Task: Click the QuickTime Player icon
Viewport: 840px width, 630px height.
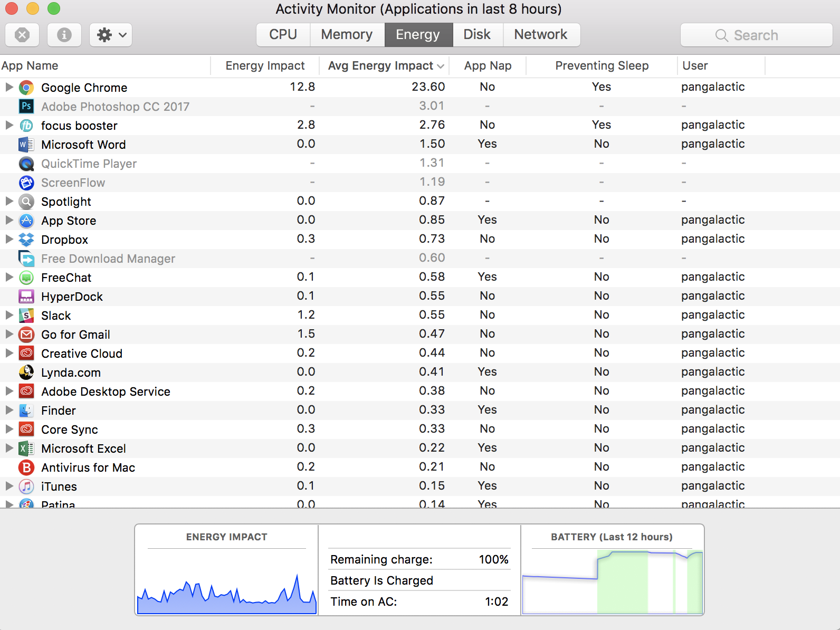Action: tap(26, 164)
